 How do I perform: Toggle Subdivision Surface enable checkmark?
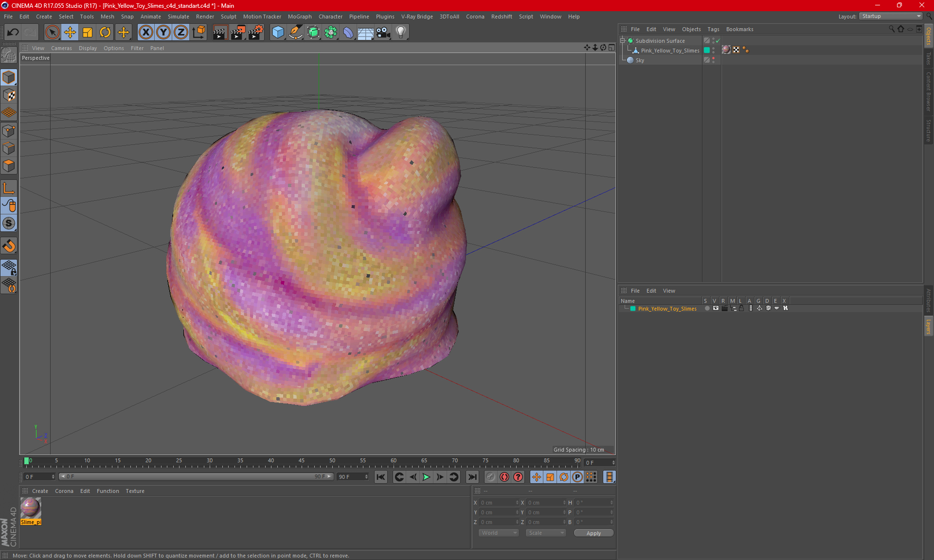(x=718, y=41)
